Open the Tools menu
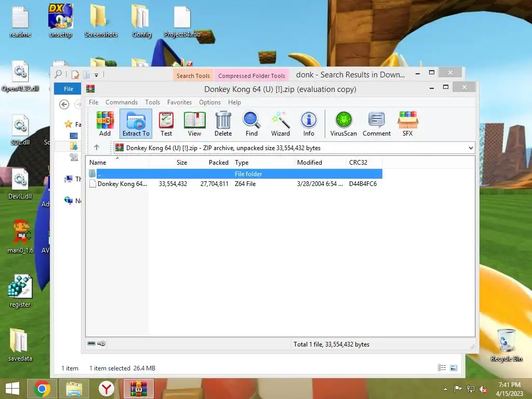Screen dimensions: 532x399 (152, 102)
